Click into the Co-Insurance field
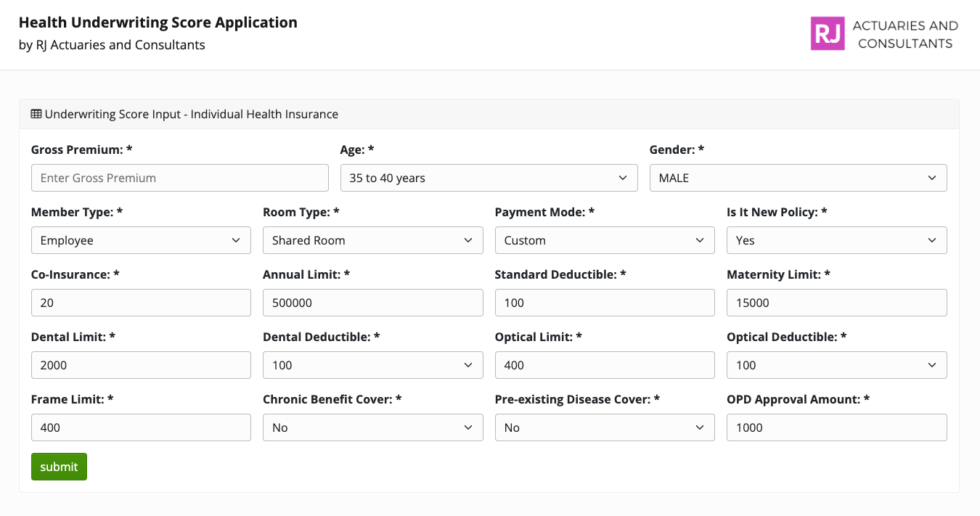Screen dimensions: 980x516 click(140, 303)
